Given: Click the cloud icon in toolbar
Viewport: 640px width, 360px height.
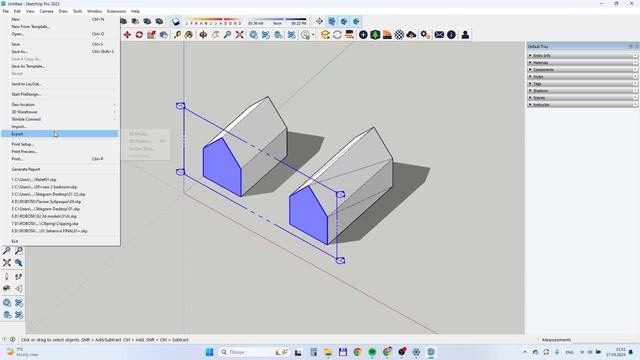Looking at the screenshot, I should (411, 35).
